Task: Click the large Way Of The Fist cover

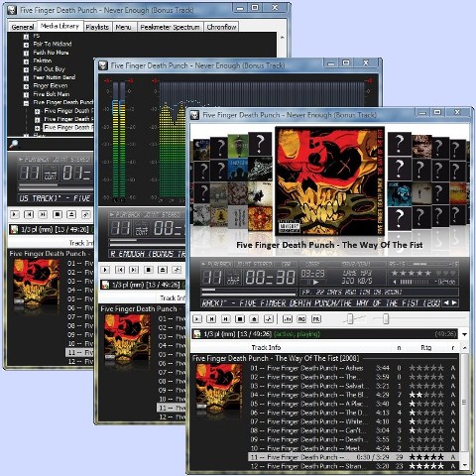Action: tap(329, 181)
